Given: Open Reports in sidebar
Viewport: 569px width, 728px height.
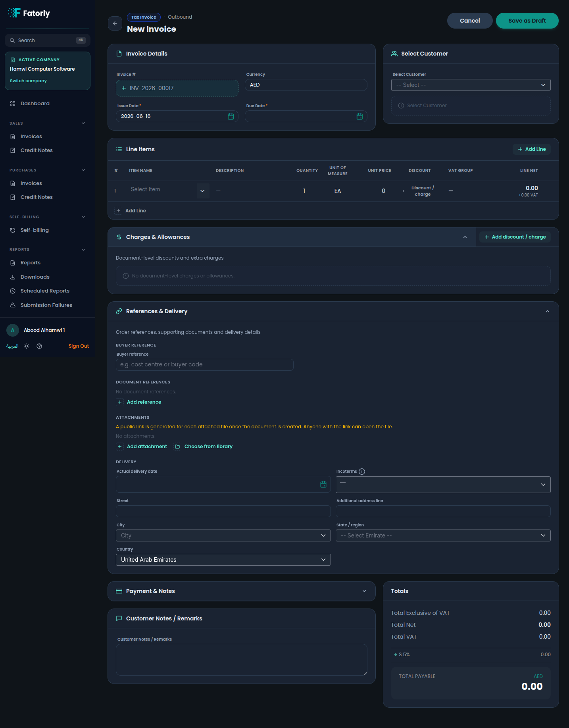Looking at the screenshot, I should [47, 263].
